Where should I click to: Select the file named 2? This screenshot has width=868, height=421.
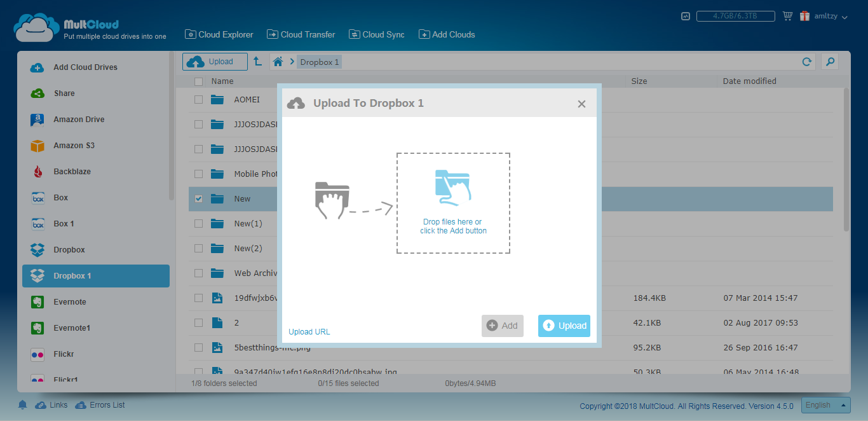236,322
